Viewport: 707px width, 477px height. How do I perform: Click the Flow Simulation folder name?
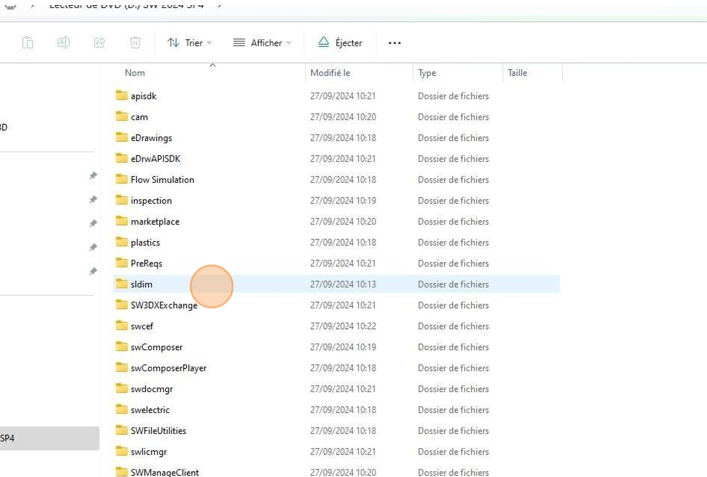(162, 179)
